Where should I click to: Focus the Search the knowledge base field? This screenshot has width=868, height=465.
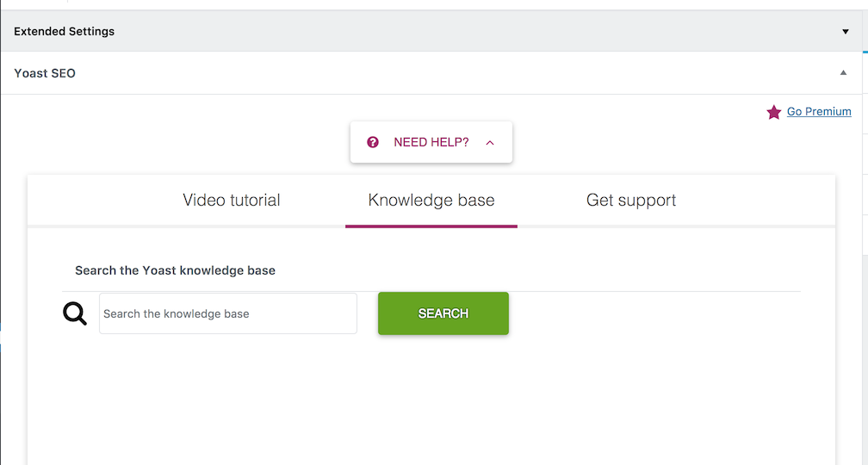tap(227, 313)
